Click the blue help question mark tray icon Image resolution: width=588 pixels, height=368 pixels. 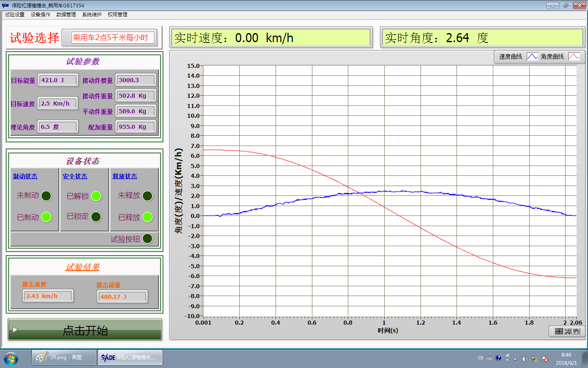coord(498,358)
